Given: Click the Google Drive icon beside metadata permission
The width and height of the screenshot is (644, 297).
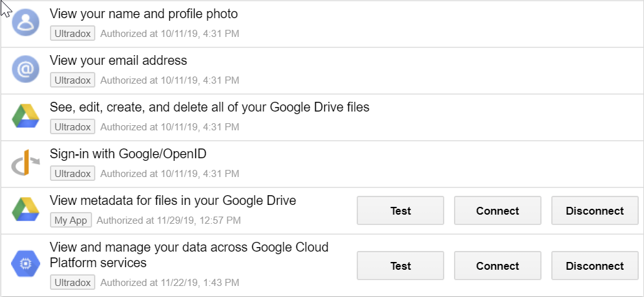Looking at the screenshot, I should coord(25,209).
